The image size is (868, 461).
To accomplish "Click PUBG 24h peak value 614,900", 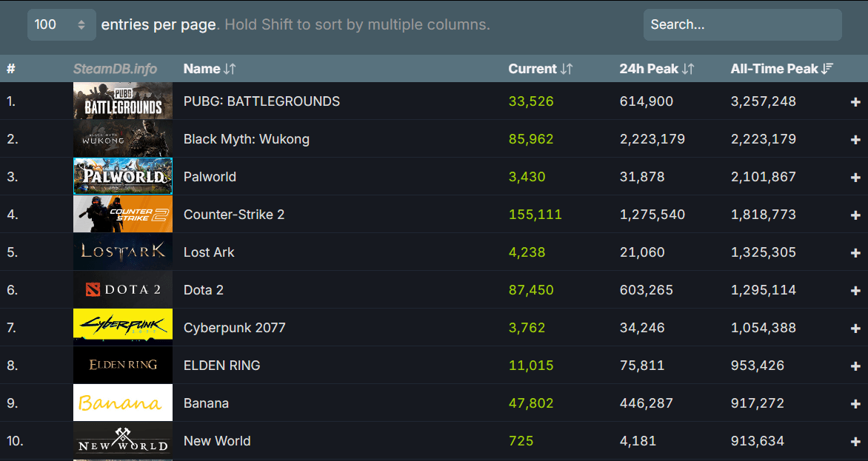I will [646, 101].
